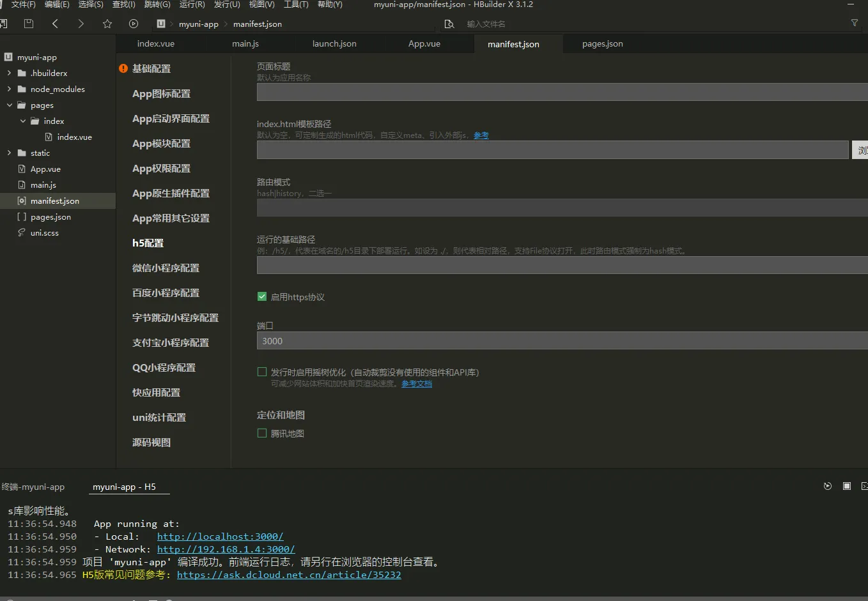Select 微信小程序配置 in the side list
Screen dimensions: 868x601
(166, 268)
